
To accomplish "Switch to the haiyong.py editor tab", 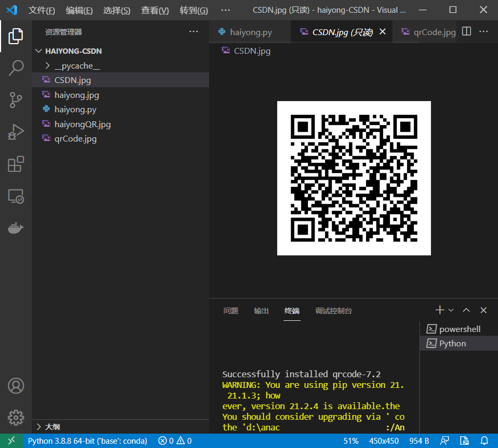I will point(250,32).
